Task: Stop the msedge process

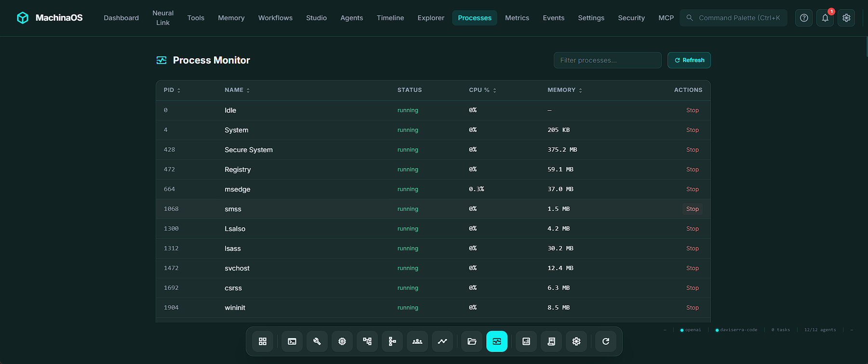Action: pos(693,189)
